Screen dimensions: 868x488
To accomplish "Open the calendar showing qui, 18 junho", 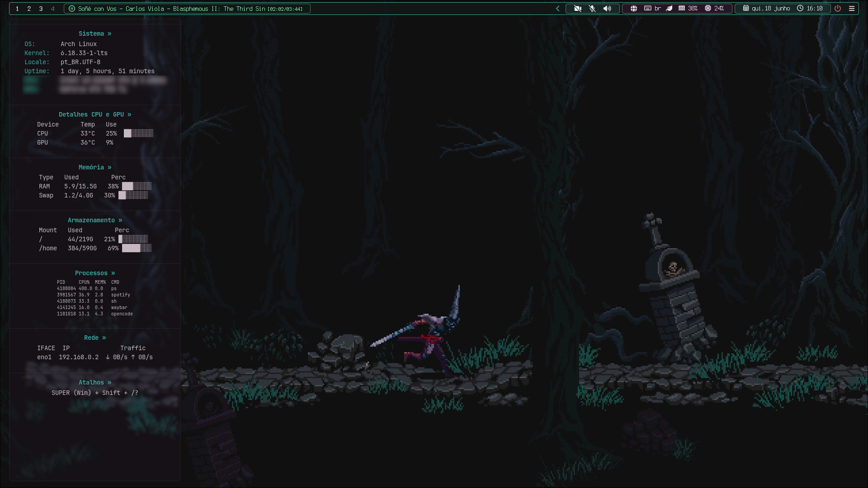I will tap(766, 9).
